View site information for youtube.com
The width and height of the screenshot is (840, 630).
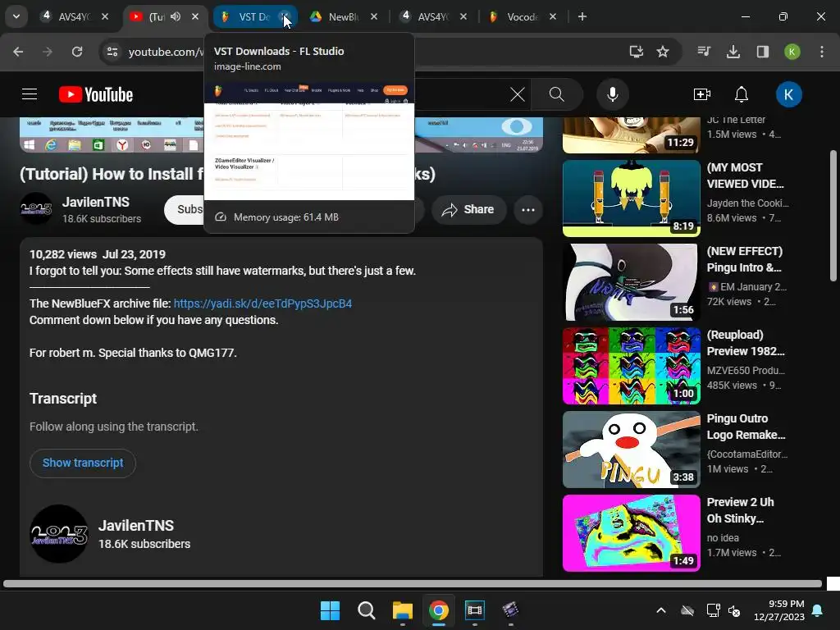[112, 52]
